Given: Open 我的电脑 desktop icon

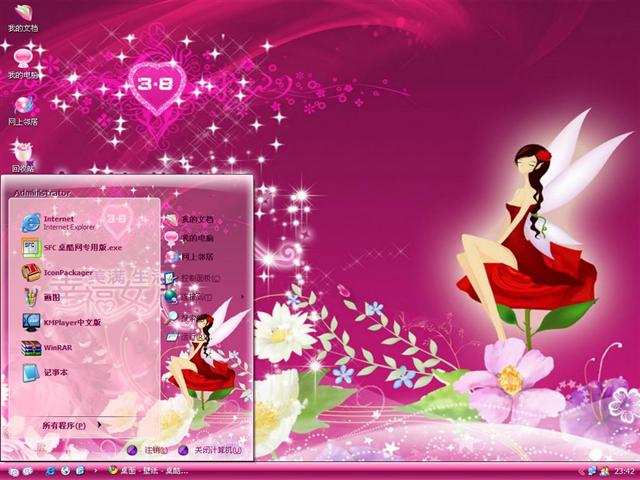Looking at the screenshot, I should (23, 64).
